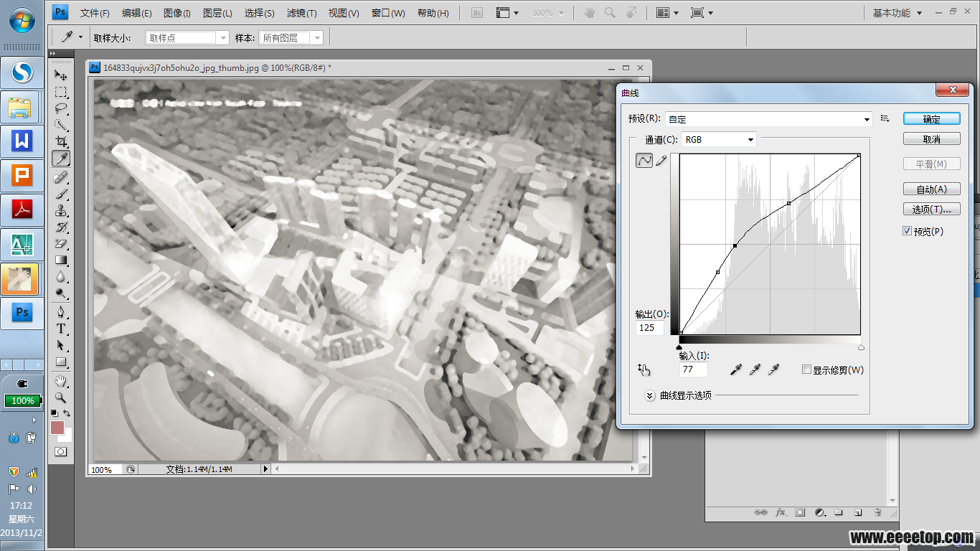The image size is (980, 551).
Task: Select the Lasso tool
Action: [x=61, y=109]
